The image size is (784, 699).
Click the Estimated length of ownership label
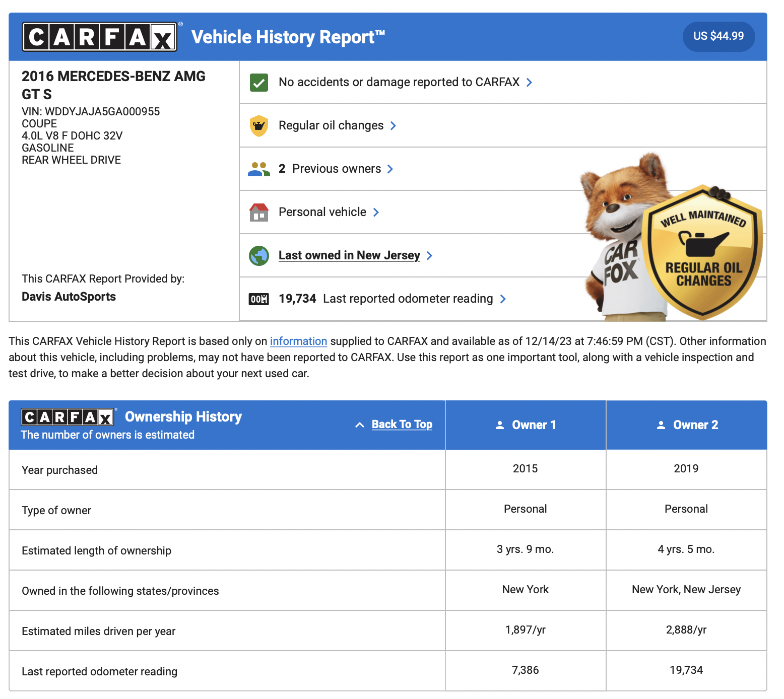click(x=96, y=550)
